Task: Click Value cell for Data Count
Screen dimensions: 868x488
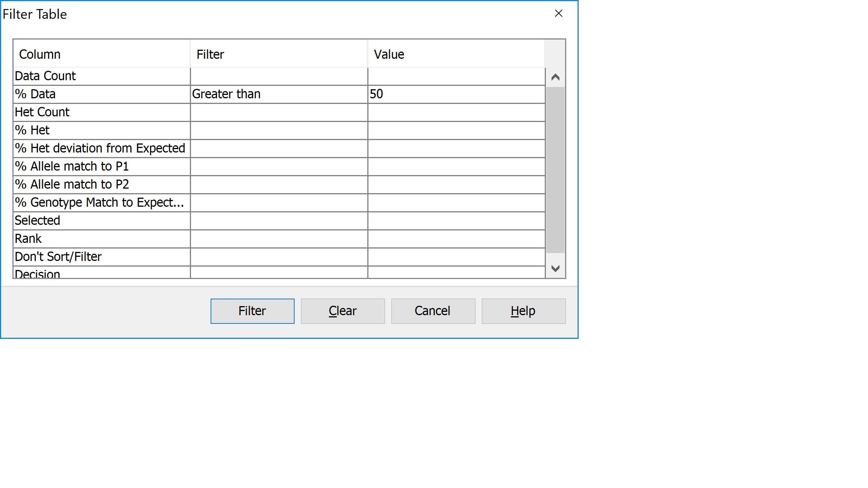Action: click(x=456, y=76)
